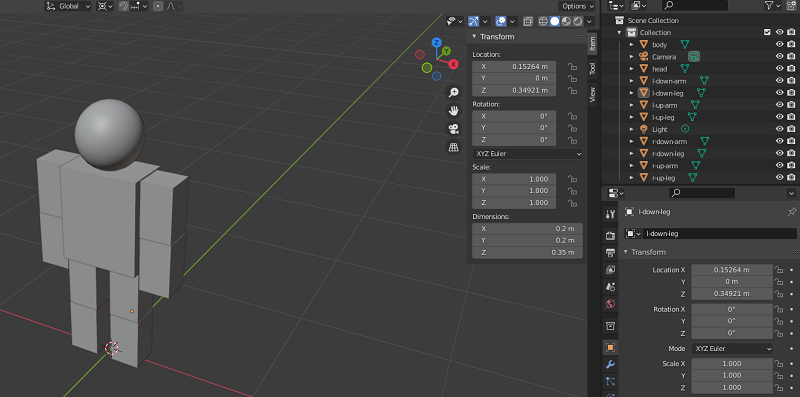Click sidebar Scale X field
Viewport: 800px width, 397px height.
(x=514, y=179)
